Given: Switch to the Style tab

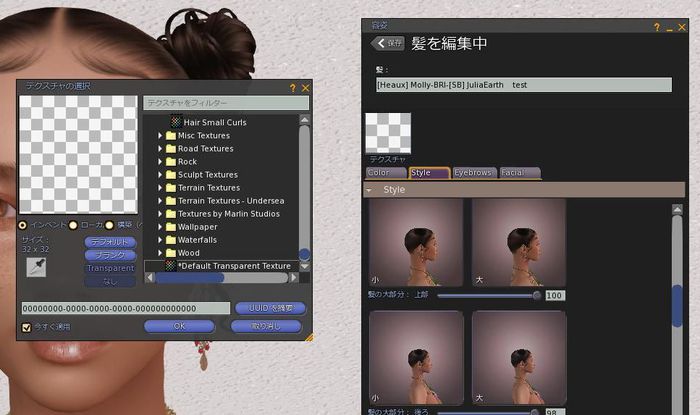Looking at the screenshot, I should point(429,173).
